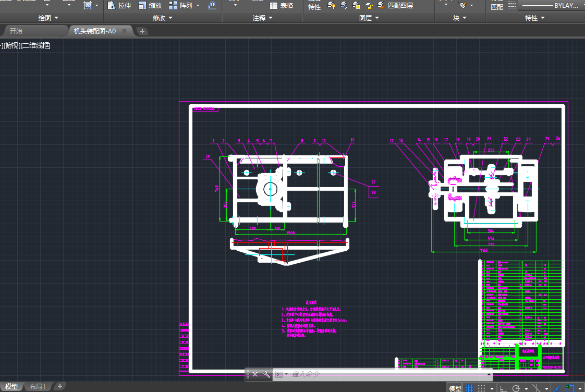Click the second layer icon, the isolate tool
The height and width of the screenshot is (392, 585).
coord(344,5)
